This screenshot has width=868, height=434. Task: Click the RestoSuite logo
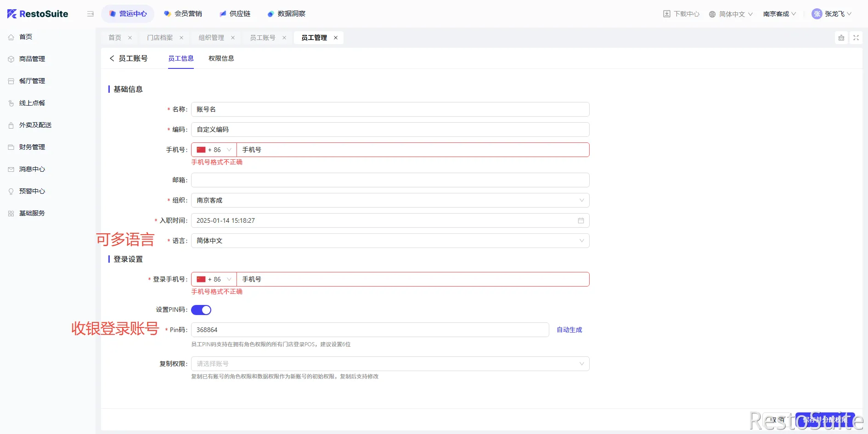coord(38,14)
